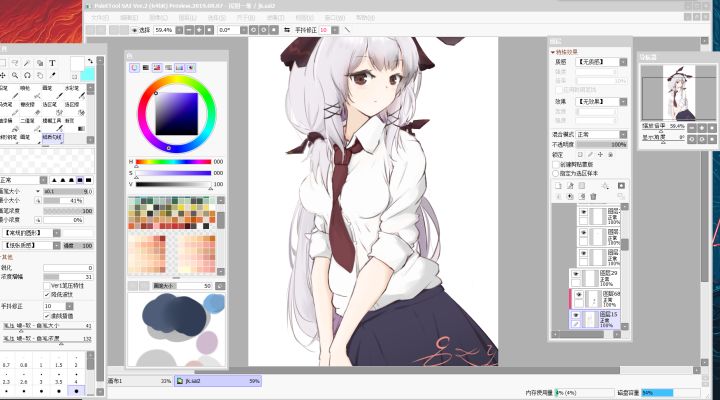The image size is (720, 400).
Task: Zoom out in the navigator panel
Action: pyautogui.click(x=692, y=128)
